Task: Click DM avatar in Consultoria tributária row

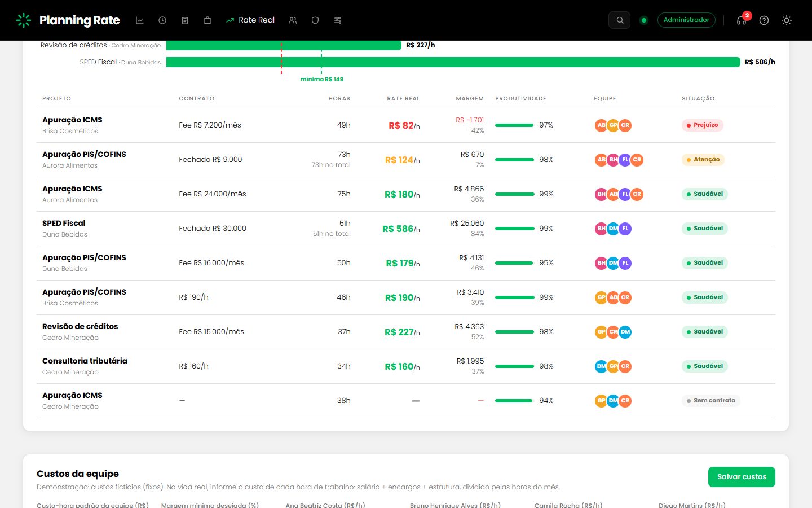Action: (601, 366)
